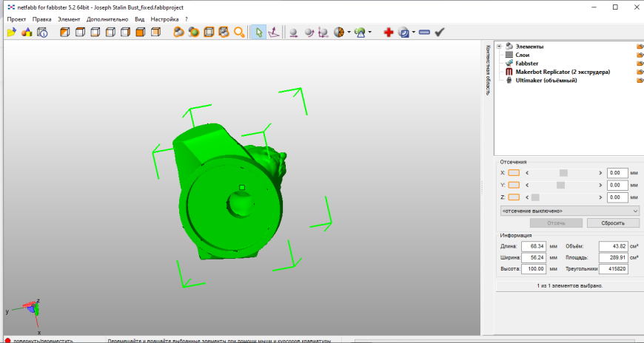Viewport: 644px width, 343px height.
Task: Click the X cut value input field
Action: (x=617, y=173)
